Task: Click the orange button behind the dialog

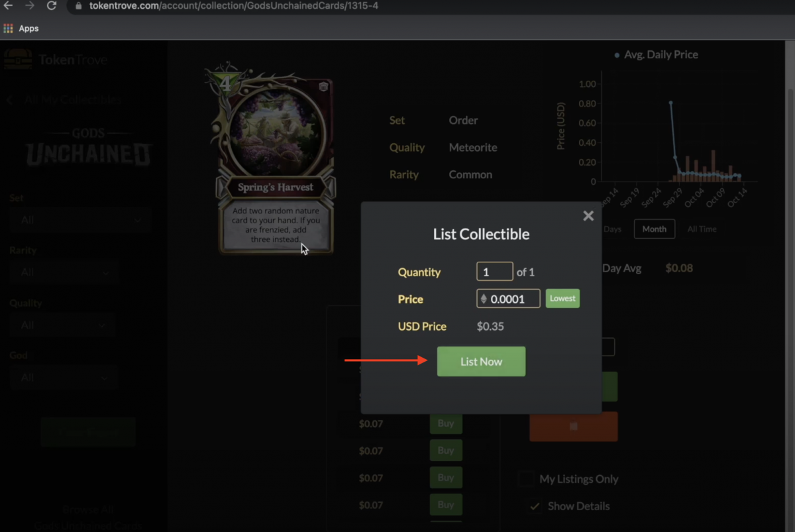Action: tap(573, 427)
